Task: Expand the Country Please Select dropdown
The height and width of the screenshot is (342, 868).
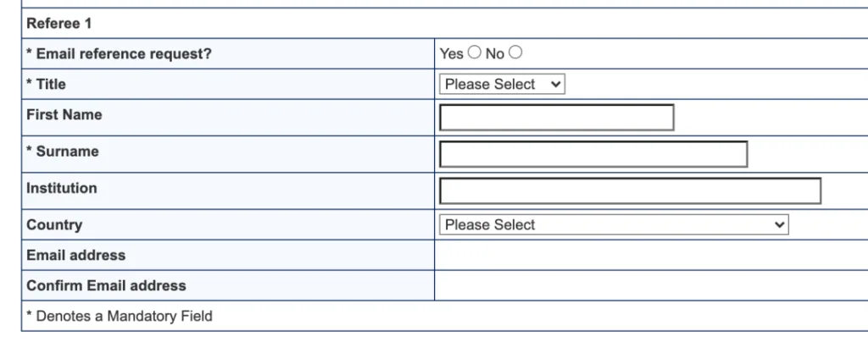Action: tap(614, 224)
